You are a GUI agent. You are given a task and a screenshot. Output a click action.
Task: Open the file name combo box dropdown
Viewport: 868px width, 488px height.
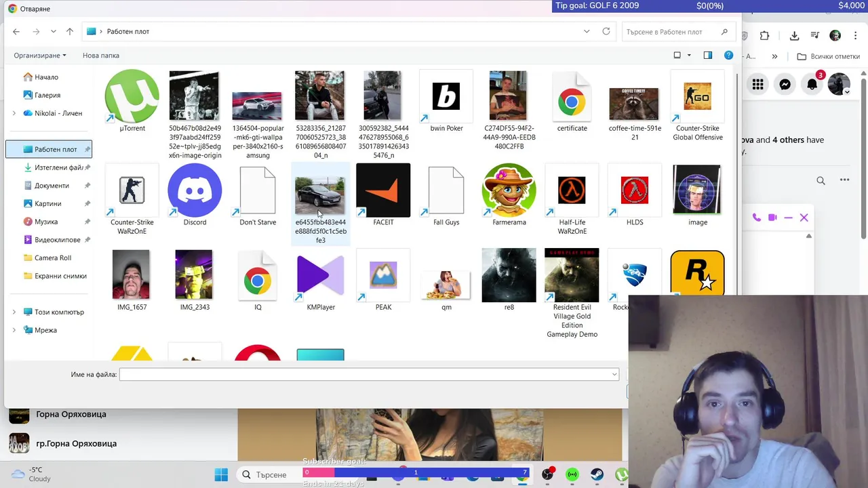(614, 374)
